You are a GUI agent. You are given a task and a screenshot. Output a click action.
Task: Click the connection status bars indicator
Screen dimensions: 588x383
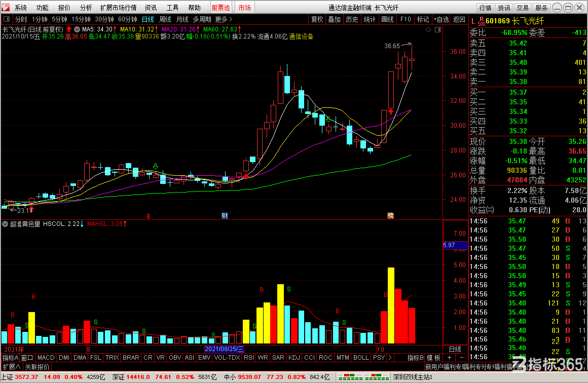pyautogui.click(x=363, y=377)
